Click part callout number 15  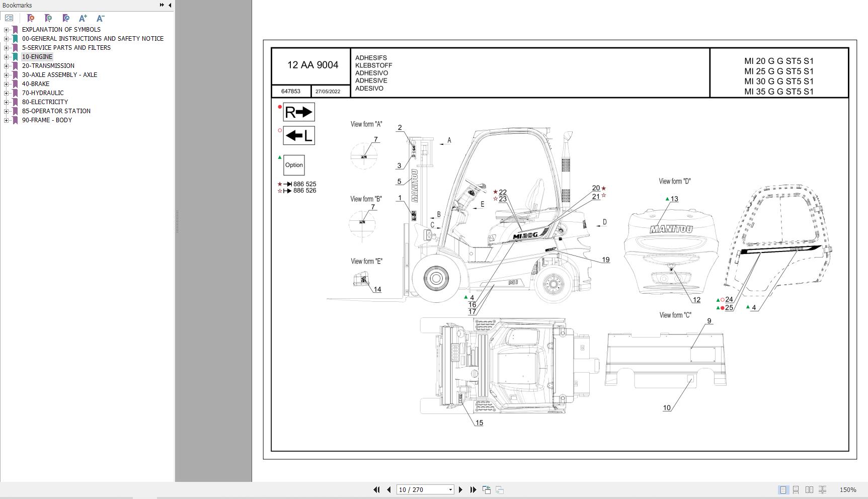[479, 423]
